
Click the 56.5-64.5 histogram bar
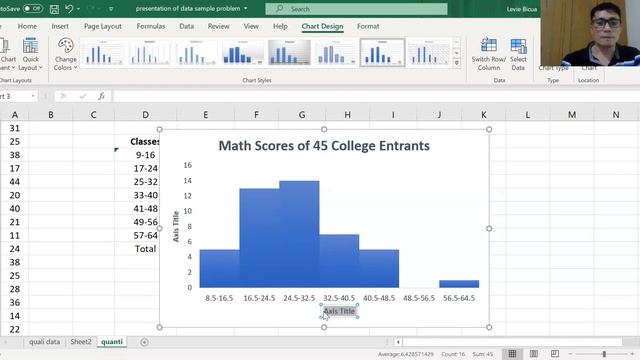459,284
